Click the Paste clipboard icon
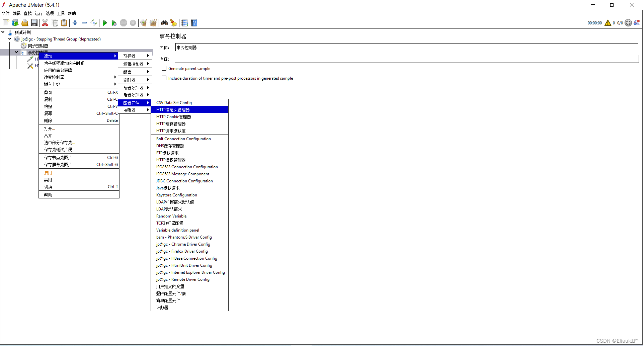Screen dimensions: 644x346 pos(64,23)
